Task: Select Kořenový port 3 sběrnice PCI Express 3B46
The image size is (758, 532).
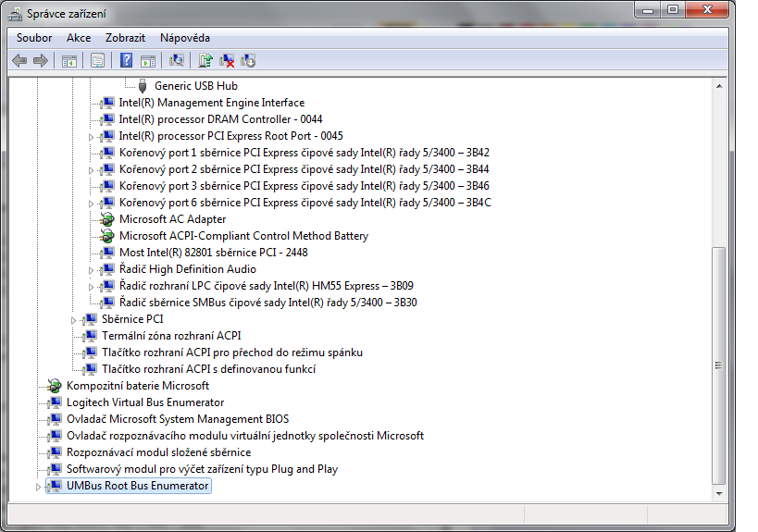Action: (304, 186)
